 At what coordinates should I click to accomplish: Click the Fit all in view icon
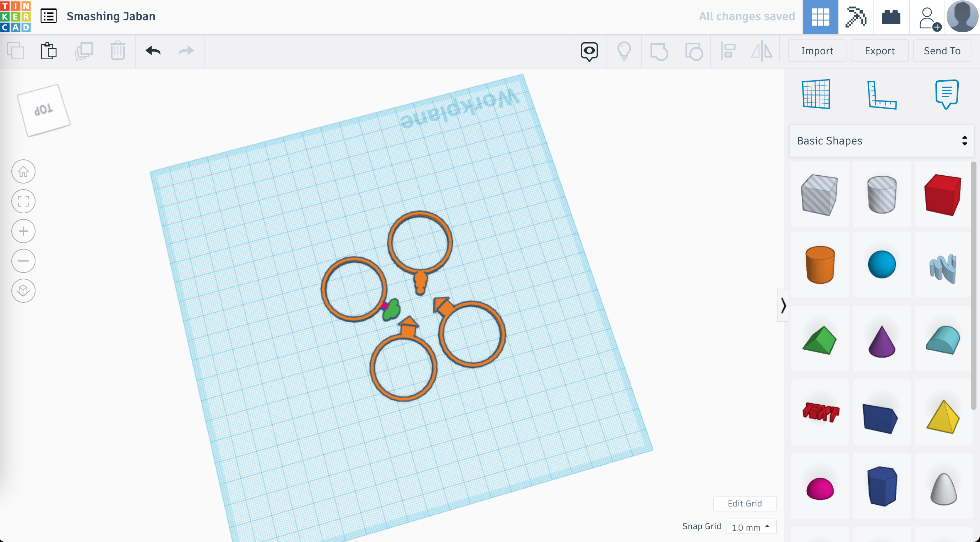click(23, 201)
